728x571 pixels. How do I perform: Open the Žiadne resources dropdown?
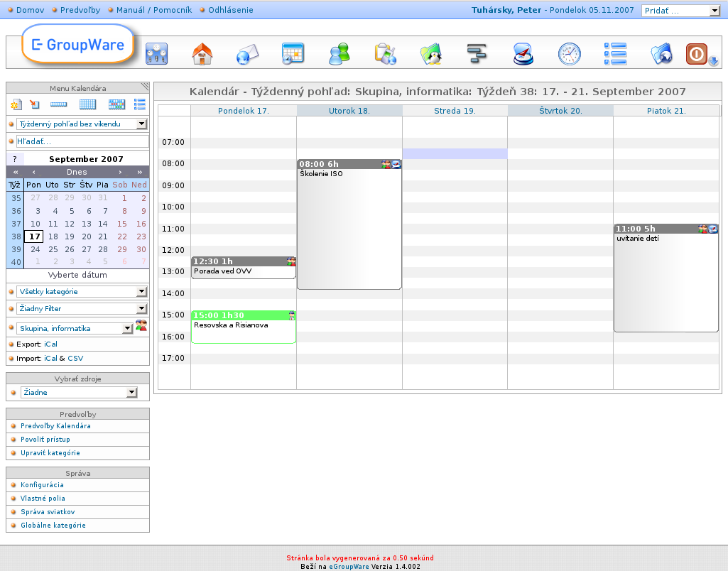click(x=79, y=392)
